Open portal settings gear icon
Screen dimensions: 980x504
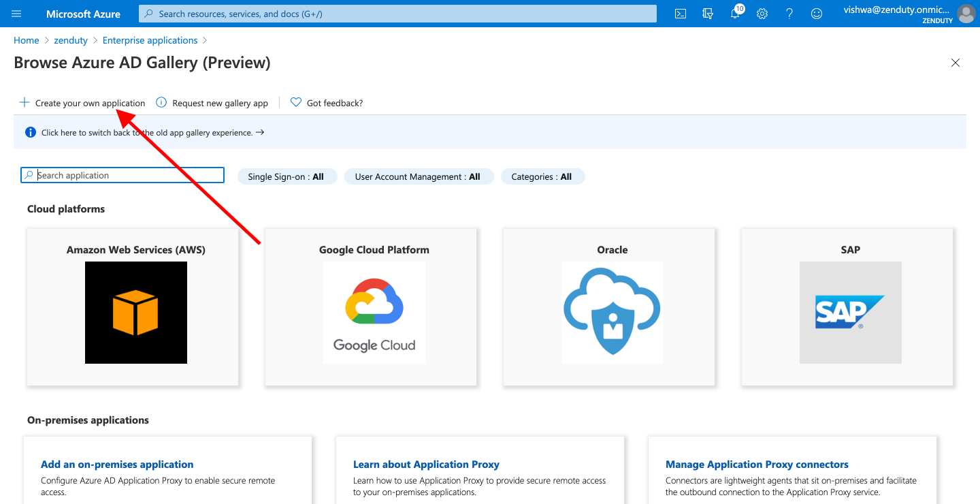click(762, 14)
